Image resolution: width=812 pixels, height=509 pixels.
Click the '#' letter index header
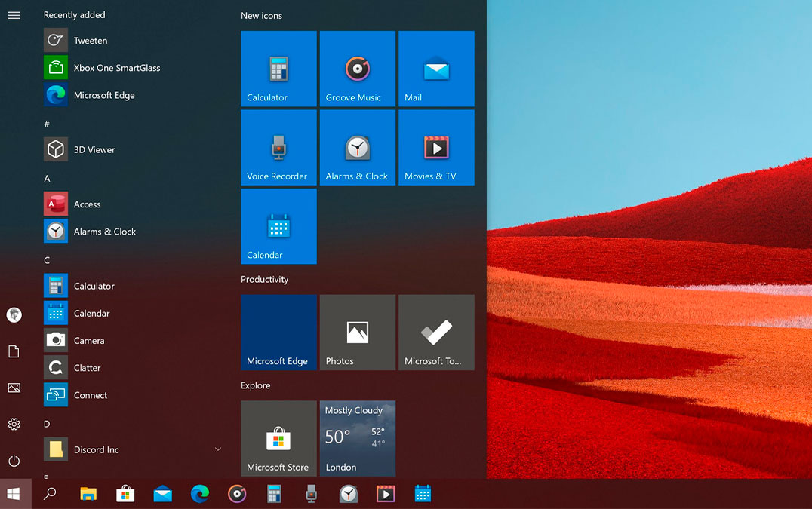click(x=47, y=124)
